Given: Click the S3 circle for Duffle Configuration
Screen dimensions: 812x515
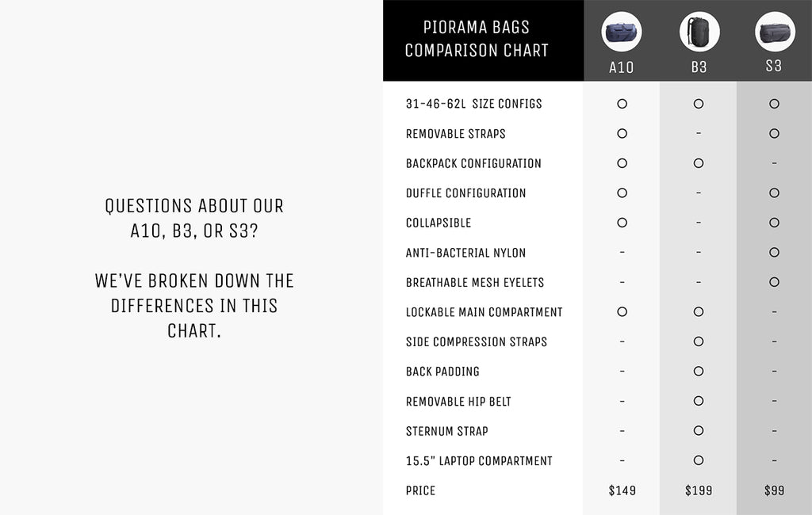Looking at the screenshot, I should coord(774,193).
